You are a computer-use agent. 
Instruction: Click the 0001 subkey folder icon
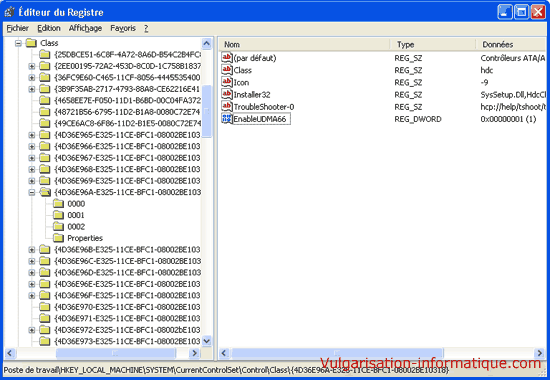coord(58,215)
